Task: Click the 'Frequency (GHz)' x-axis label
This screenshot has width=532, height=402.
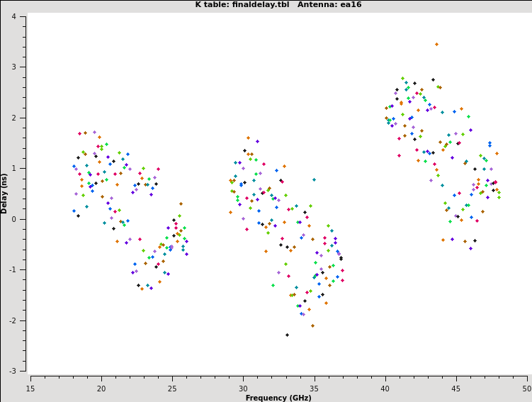Action: pyautogui.click(x=278, y=398)
